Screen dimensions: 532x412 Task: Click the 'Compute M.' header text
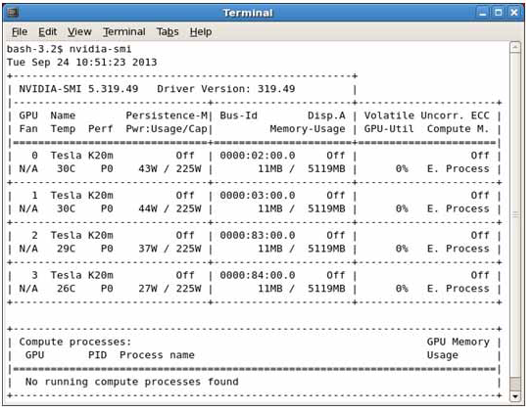[459, 129]
